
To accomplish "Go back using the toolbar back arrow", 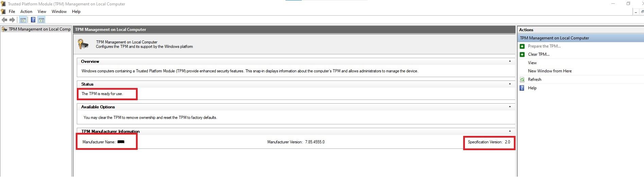I will point(4,20).
